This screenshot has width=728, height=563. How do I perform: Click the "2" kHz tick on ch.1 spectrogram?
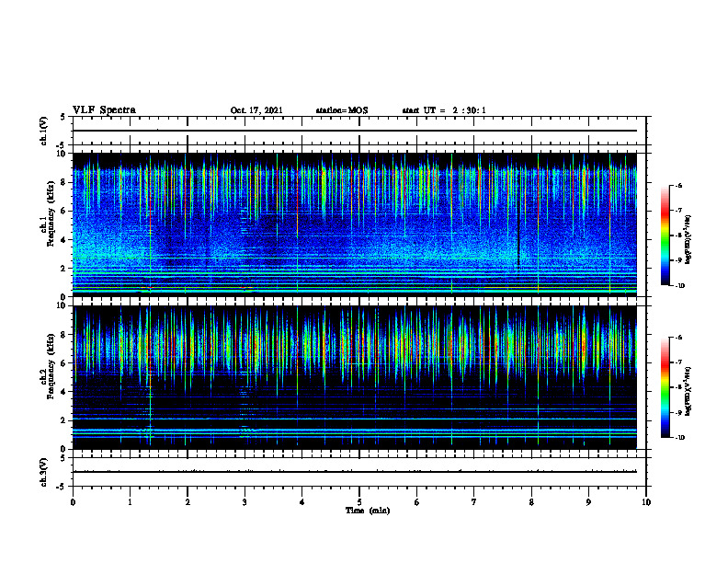(64, 268)
